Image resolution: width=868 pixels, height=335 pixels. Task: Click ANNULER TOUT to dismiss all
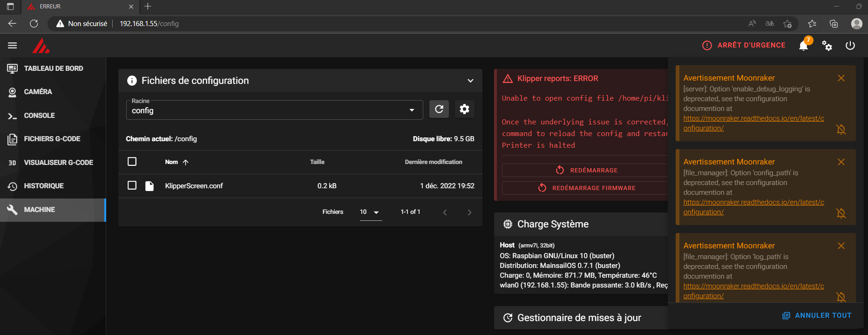click(x=817, y=315)
